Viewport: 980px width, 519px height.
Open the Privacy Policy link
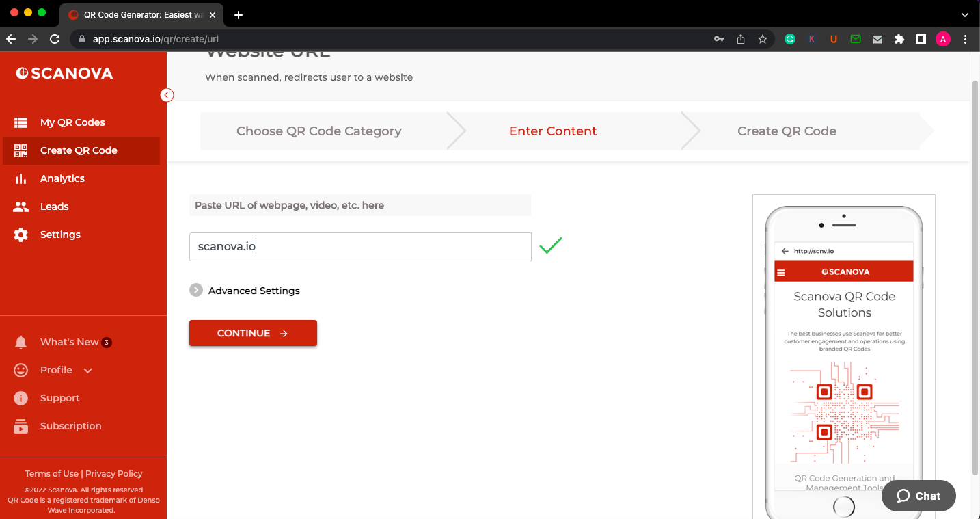pos(114,473)
